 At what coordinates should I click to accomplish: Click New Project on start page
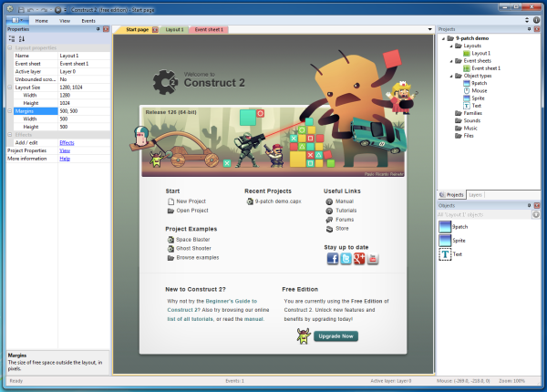click(x=187, y=201)
